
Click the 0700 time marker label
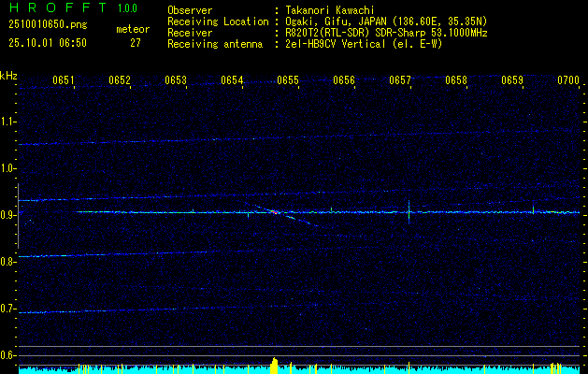(568, 80)
